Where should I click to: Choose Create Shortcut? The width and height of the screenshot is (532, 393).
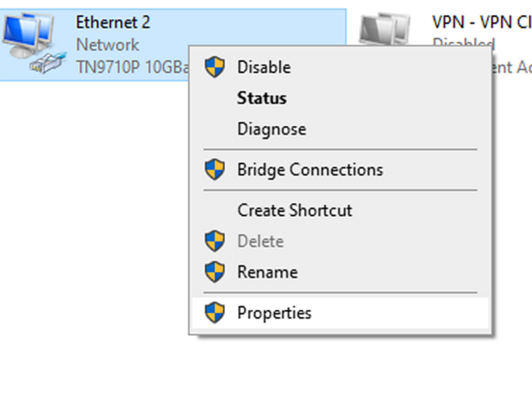(x=294, y=210)
